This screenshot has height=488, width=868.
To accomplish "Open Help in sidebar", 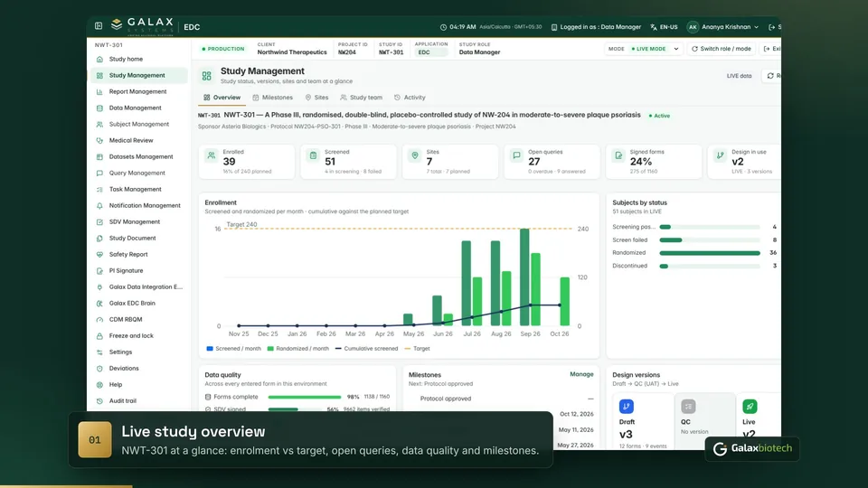I will [x=139, y=385].
